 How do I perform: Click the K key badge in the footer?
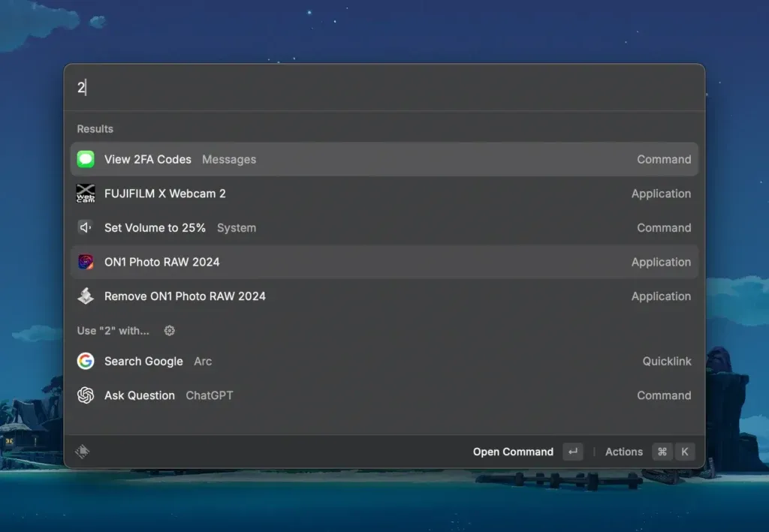pos(685,452)
